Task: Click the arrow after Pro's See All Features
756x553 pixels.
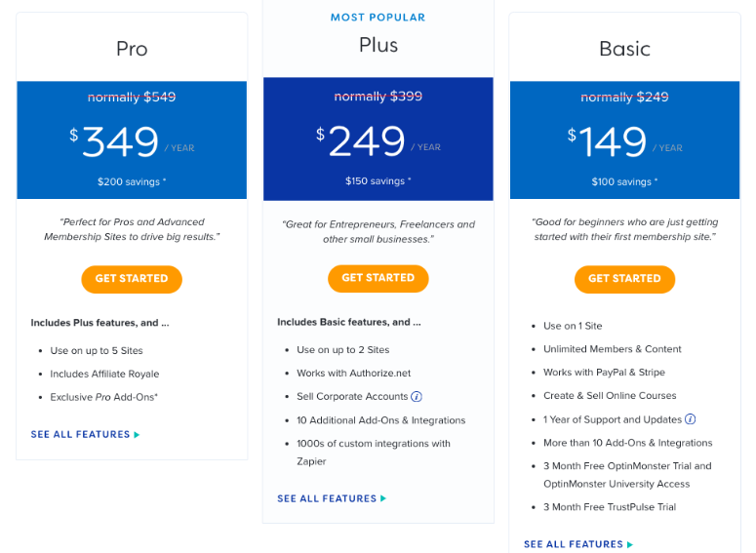Action: click(x=137, y=434)
